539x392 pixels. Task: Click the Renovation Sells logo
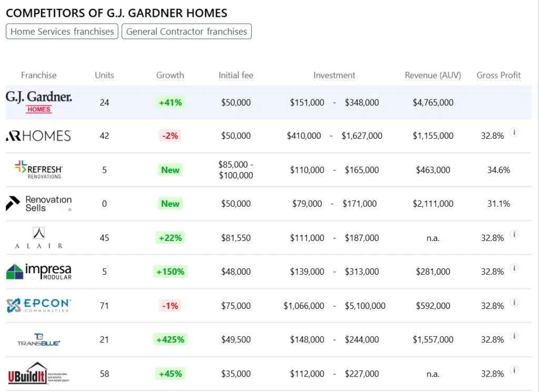38,204
